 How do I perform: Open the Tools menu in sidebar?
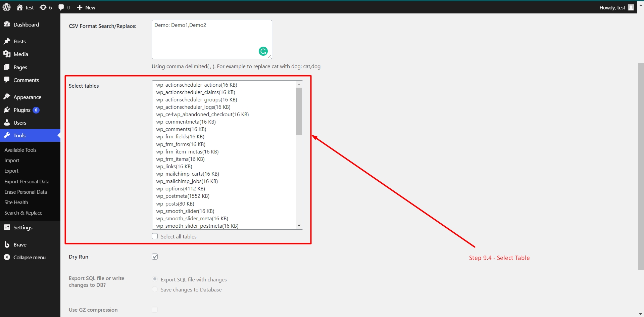(30, 135)
